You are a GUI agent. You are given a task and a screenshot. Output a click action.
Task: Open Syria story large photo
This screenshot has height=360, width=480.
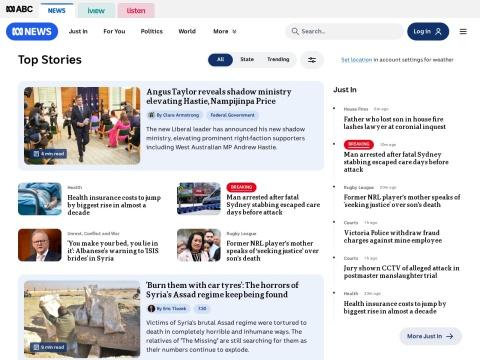tap(82, 319)
